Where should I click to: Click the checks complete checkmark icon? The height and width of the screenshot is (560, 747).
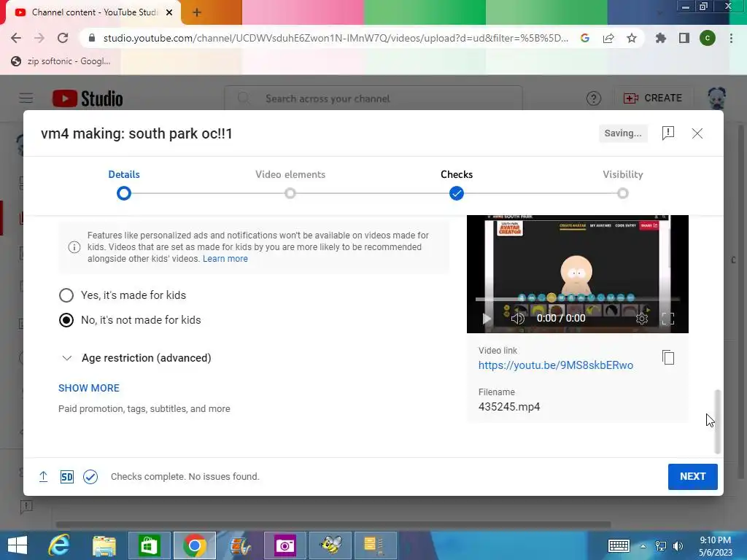[90, 477]
